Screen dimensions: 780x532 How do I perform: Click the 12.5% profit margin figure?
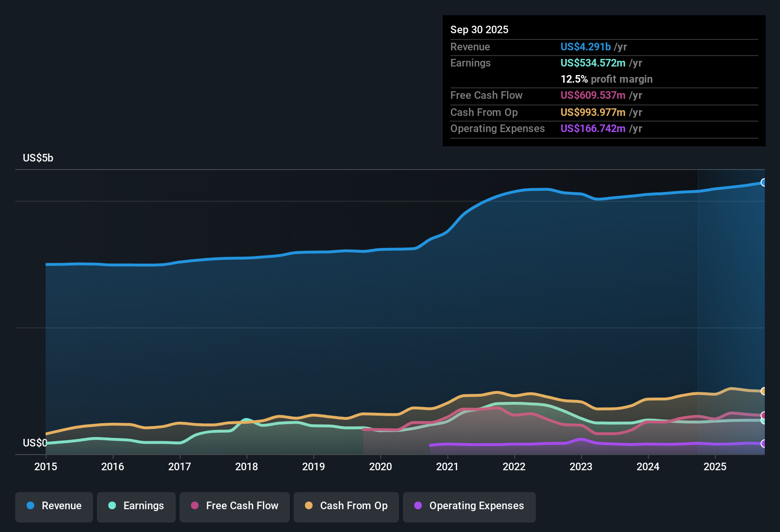click(574, 79)
